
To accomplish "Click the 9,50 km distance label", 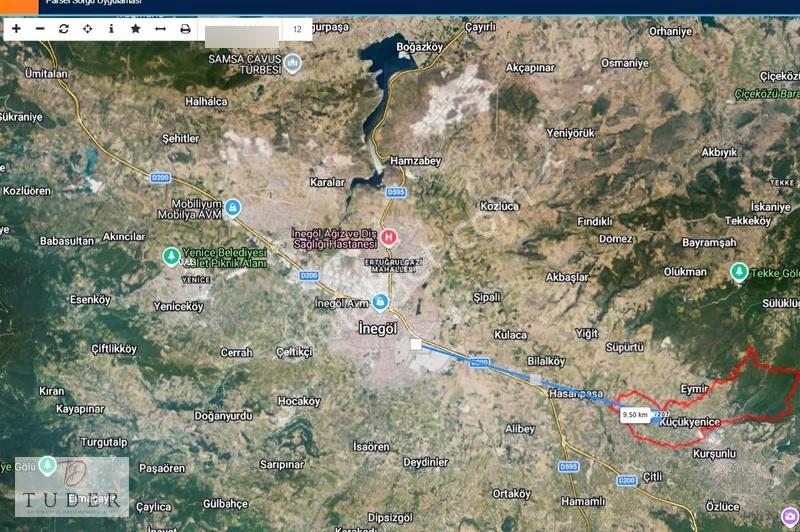I will click(635, 415).
